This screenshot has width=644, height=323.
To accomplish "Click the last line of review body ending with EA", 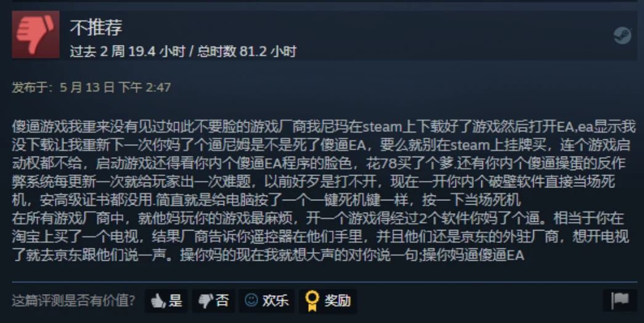I will (268, 255).
